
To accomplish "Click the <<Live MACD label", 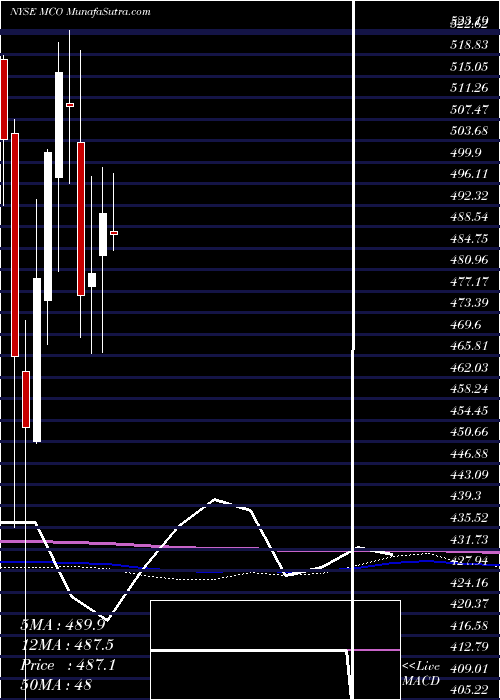I will point(421,674).
